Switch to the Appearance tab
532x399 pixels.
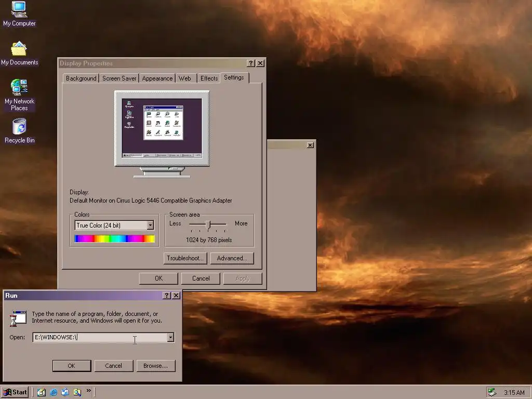point(157,78)
